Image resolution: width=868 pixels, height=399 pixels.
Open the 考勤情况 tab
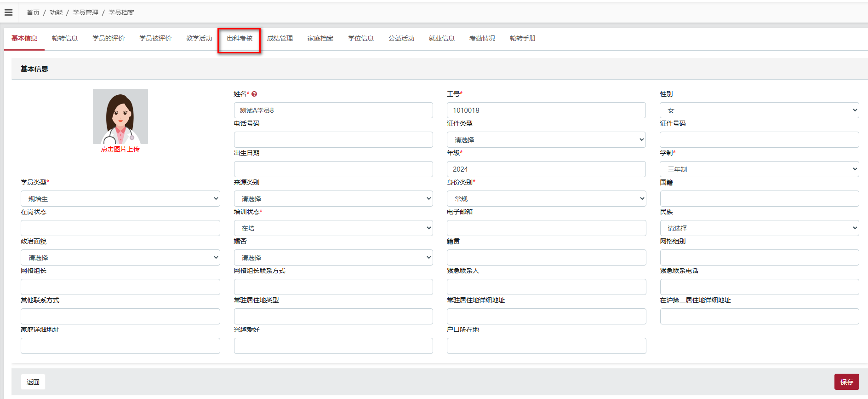coord(482,38)
